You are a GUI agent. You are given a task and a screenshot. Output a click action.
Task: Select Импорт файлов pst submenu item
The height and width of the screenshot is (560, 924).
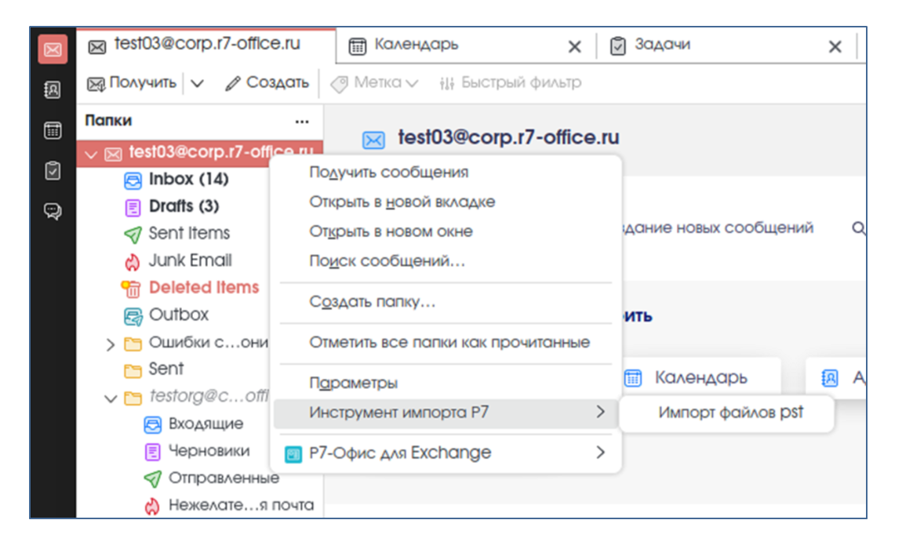pyautogui.click(x=730, y=413)
